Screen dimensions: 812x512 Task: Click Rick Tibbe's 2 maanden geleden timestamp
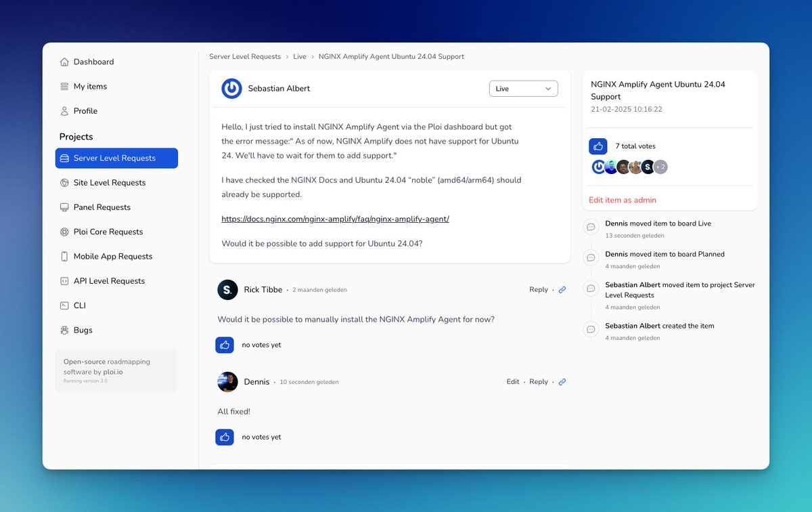[x=319, y=290]
